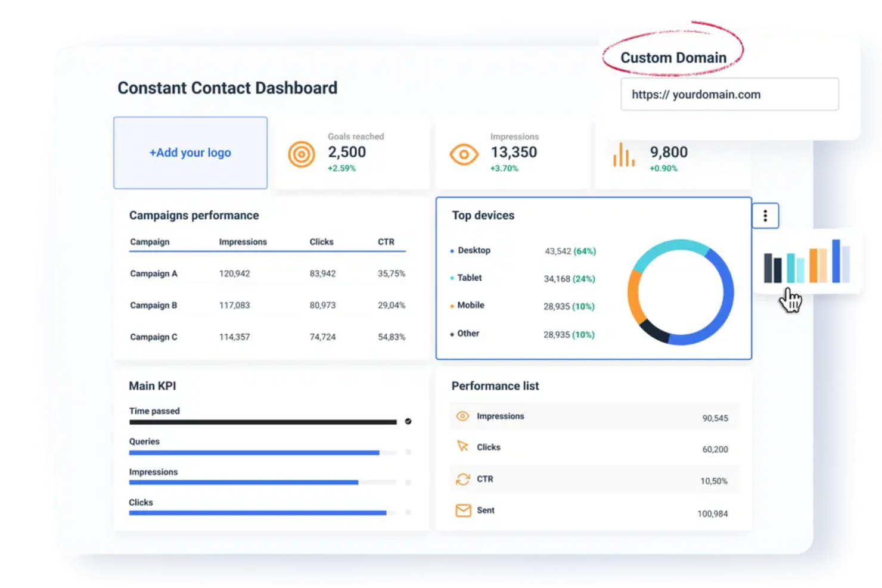Click the Goals reached target icon
Viewport: 882px width, 588px height.
tap(301, 154)
